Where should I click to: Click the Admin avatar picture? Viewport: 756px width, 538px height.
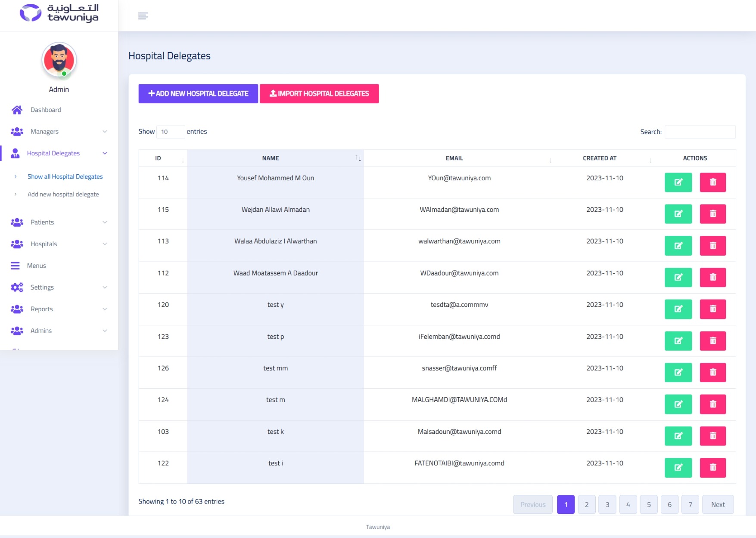(x=59, y=60)
